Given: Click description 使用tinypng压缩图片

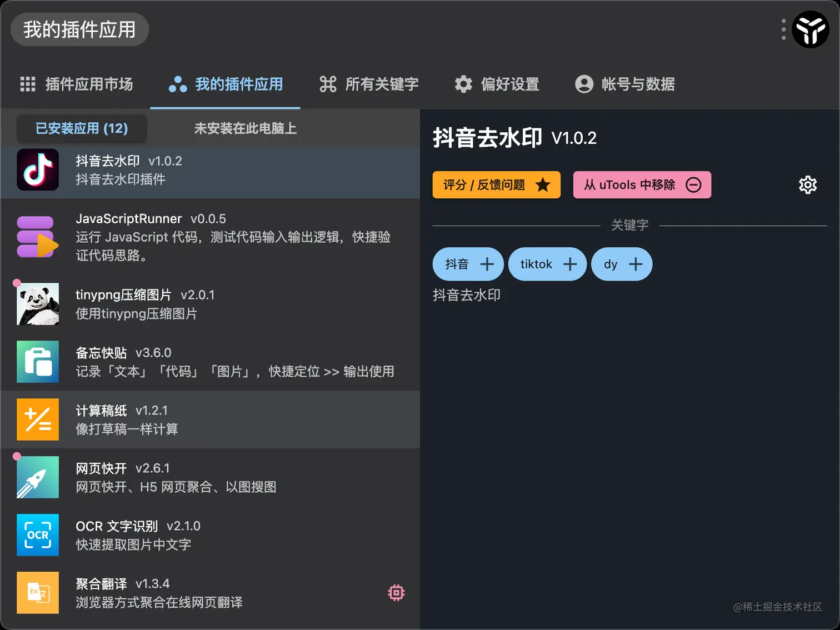Looking at the screenshot, I should (x=136, y=313).
